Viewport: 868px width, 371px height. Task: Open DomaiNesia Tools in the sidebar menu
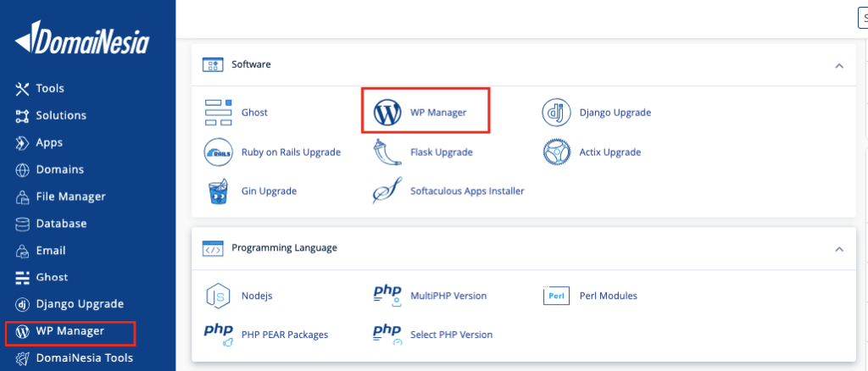click(85, 358)
